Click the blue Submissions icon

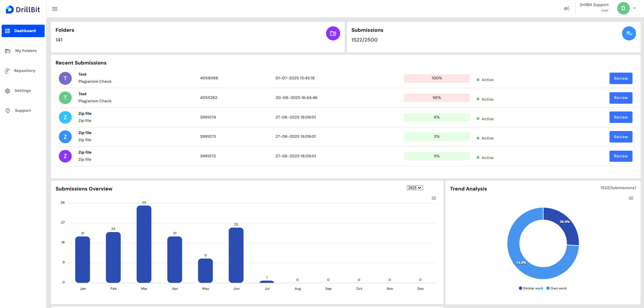click(629, 33)
